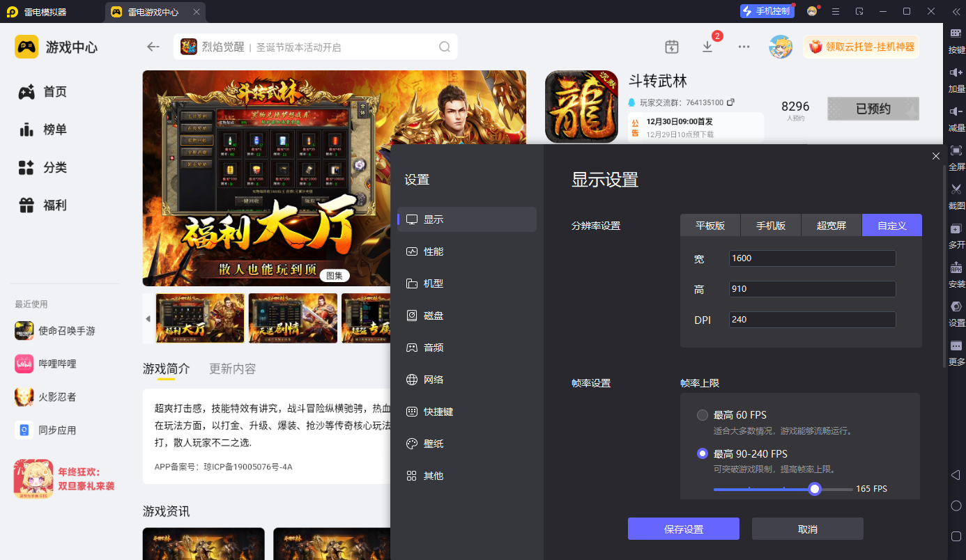The width and height of the screenshot is (966, 560).
Task: Open the 其他 settings section
Action: 467,476
